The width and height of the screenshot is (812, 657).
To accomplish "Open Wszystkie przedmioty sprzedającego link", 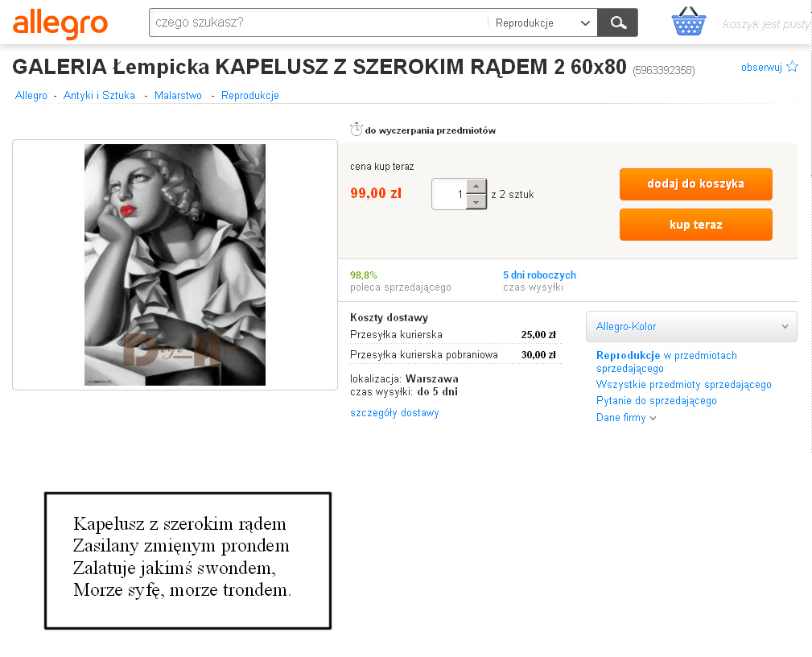I will [x=683, y=385].
